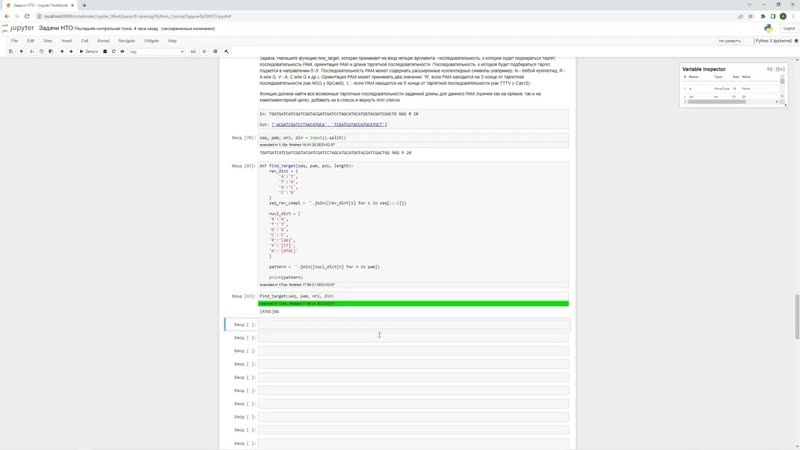
Task: Sort Variable Inspector by Value column
Action: pyautogui.click(x=746, y=77)
